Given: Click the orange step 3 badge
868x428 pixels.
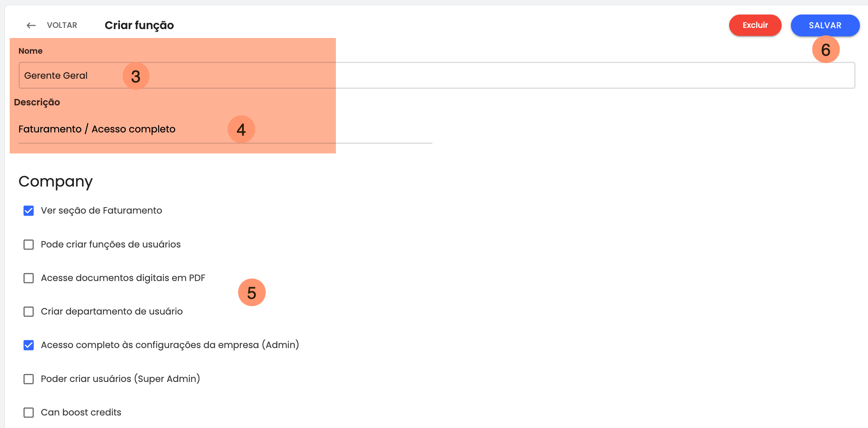Looking at the screenshot, I should 136,76.
